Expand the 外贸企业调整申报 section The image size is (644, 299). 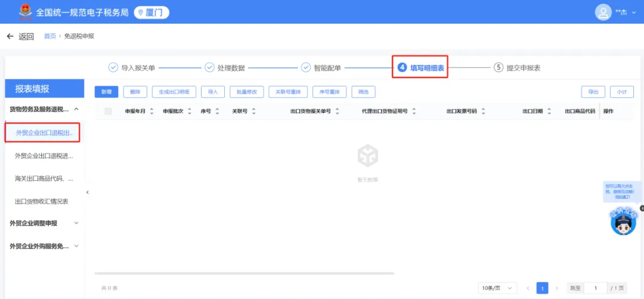tap(76, 223)
